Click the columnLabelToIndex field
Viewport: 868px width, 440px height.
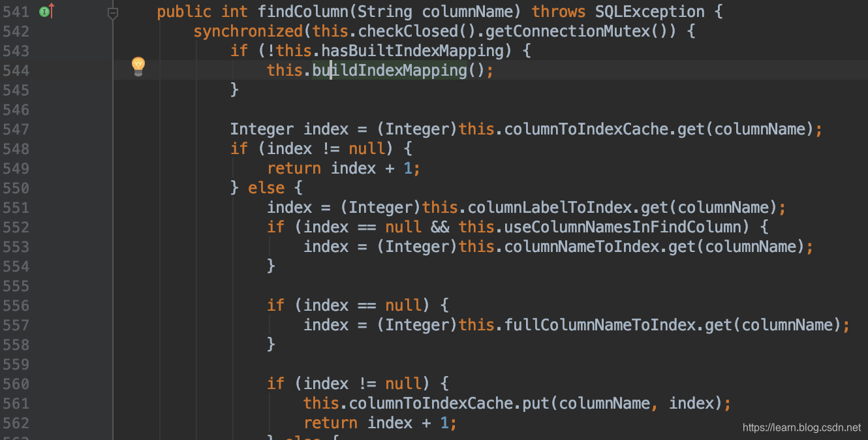click(550, 208)
